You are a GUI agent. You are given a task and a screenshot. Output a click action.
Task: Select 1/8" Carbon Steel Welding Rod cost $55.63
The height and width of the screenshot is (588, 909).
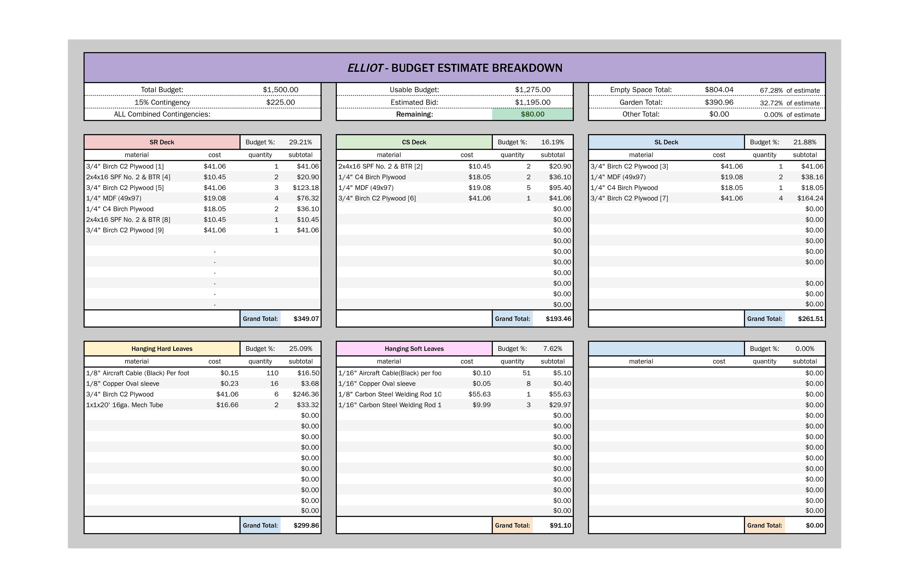coord(479,394)
